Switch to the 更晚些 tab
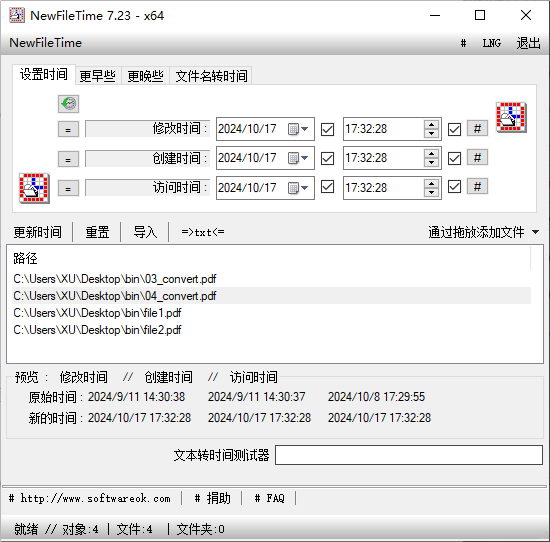The height and width of the screenshot is (542, 550). pos(146,76)
